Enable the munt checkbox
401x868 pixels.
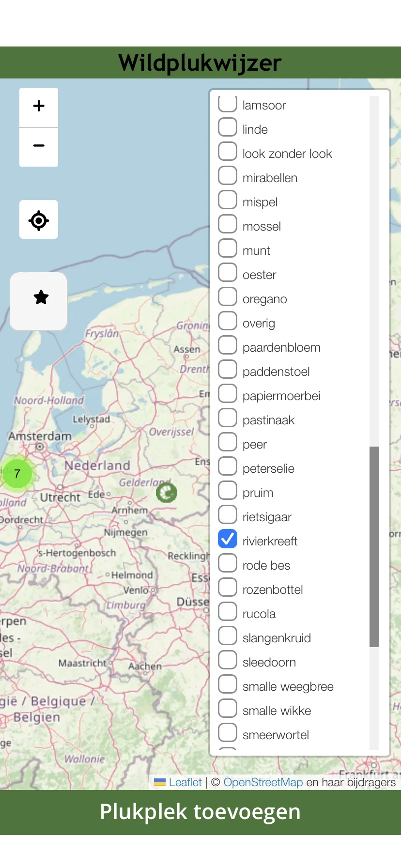point(228,248)
